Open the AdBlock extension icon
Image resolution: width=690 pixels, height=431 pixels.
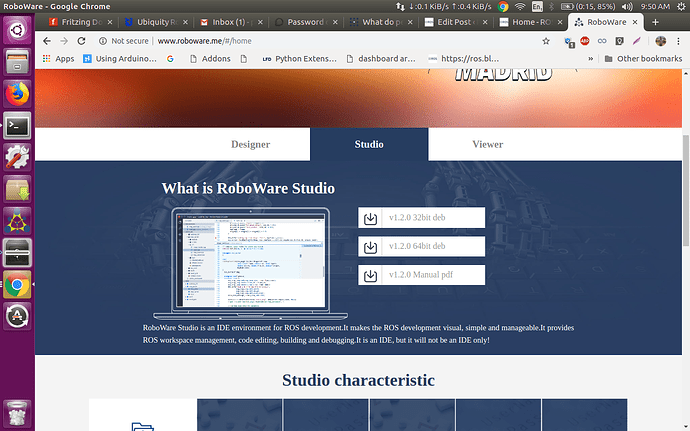coord(585,41)
